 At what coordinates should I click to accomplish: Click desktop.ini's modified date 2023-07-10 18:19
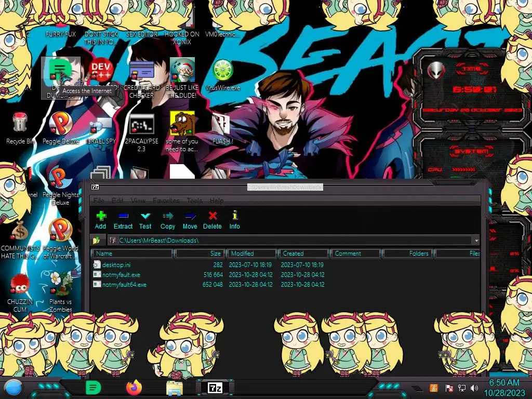[250, 264]
